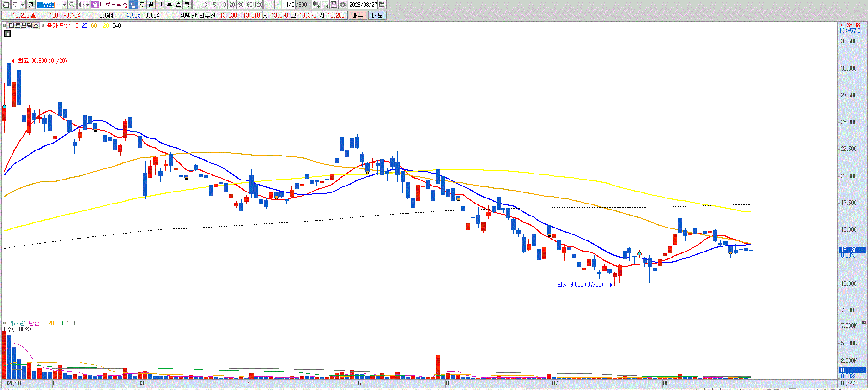
Task: Click the chart compare/add-indicator icon
Action: 316,5
